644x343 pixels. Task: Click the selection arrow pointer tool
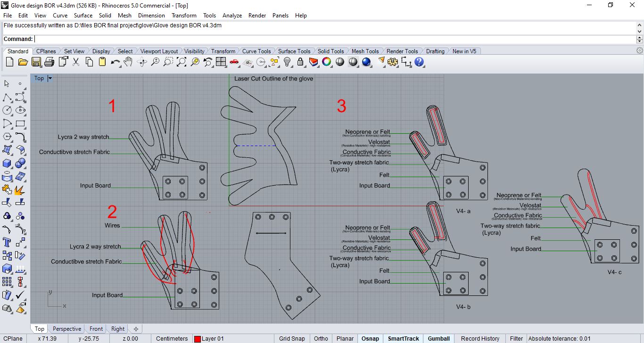coord(7,84)
